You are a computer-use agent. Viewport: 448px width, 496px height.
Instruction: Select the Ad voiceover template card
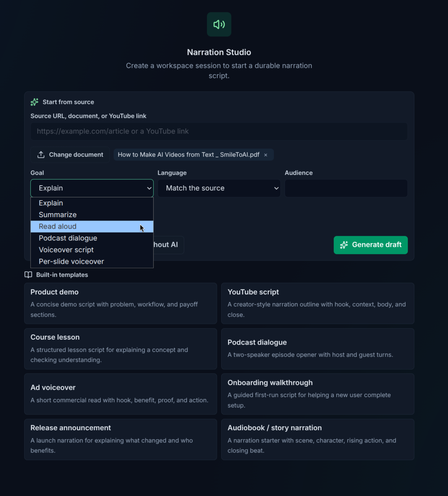[121, 394]
